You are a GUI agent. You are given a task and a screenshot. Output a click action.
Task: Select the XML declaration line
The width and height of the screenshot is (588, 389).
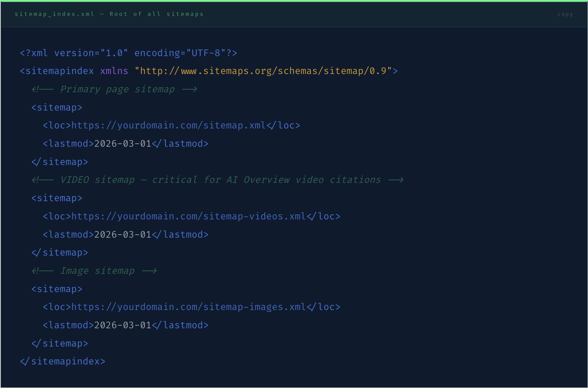128,52
